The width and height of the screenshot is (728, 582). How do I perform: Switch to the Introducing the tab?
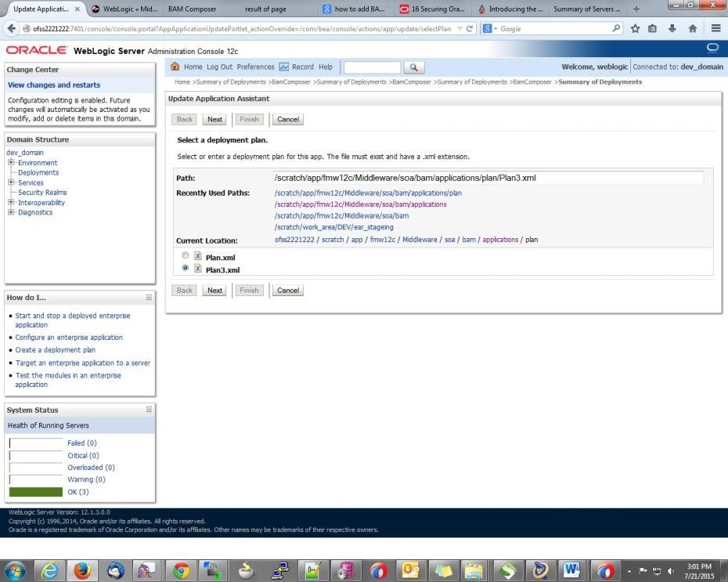[x=510, y=9]
